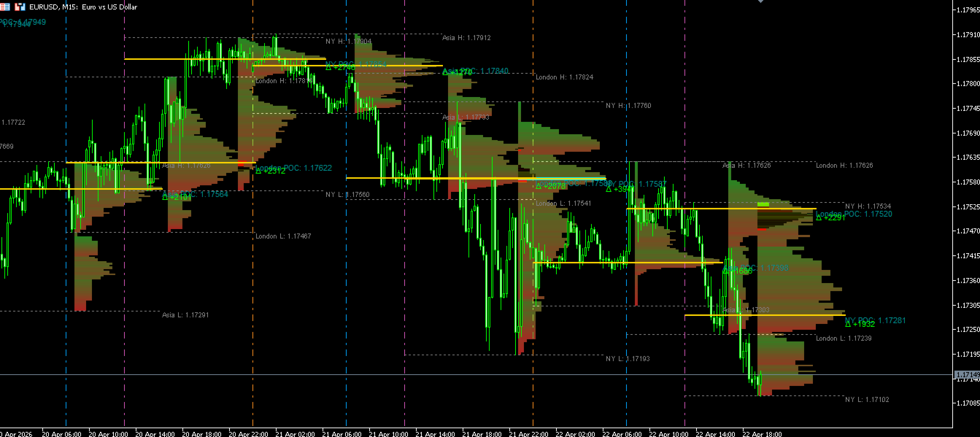Click the delta +1932 label
The image size is (980, 437).
point(860,324)
